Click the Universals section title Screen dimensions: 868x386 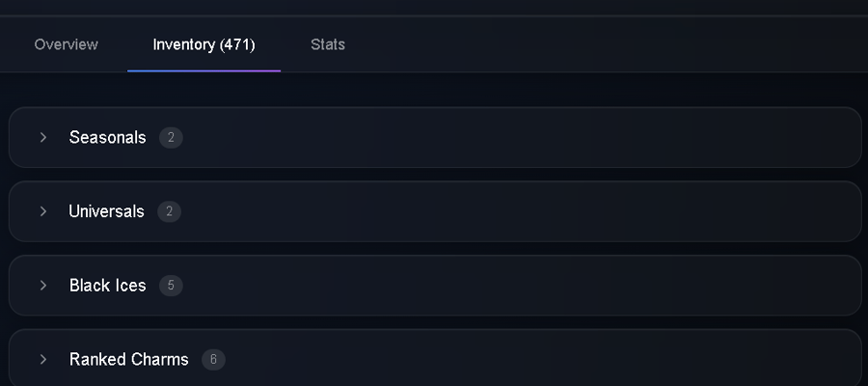click(x=106, y=211)
